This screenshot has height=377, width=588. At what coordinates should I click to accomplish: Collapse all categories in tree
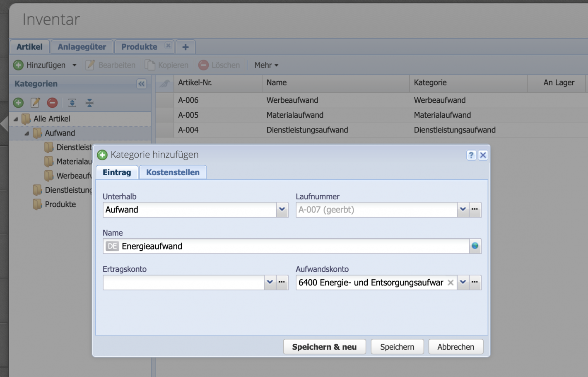[x=89, y=103]
